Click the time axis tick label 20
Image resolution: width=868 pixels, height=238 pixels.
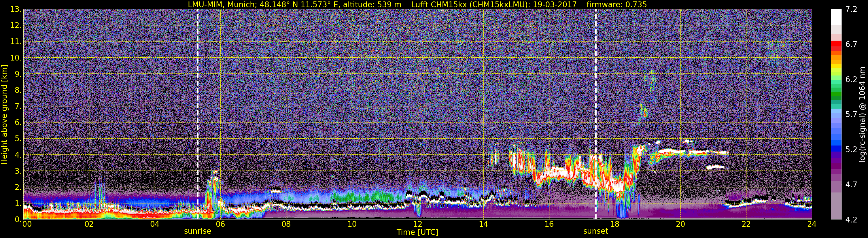(x=680, y=224)
